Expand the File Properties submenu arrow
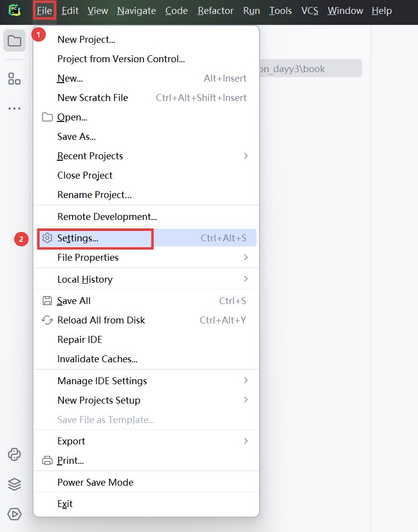 [x=246, y=258]
